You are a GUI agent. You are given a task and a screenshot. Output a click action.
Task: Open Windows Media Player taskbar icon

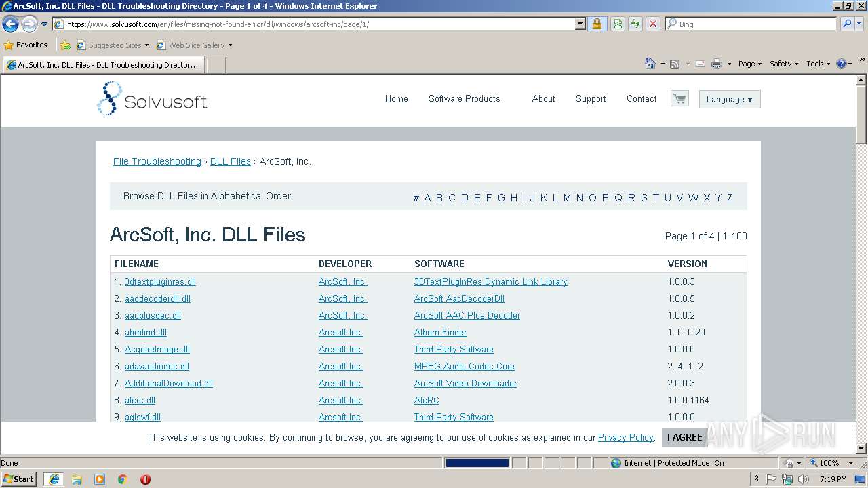pyautogui.click(x=100, y=479)
